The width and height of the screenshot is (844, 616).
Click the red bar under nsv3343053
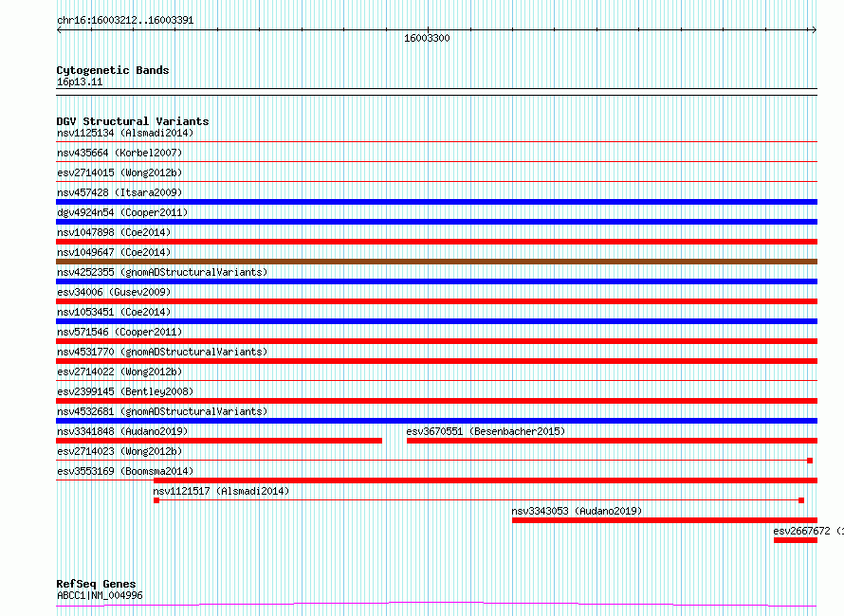[665, 520]
